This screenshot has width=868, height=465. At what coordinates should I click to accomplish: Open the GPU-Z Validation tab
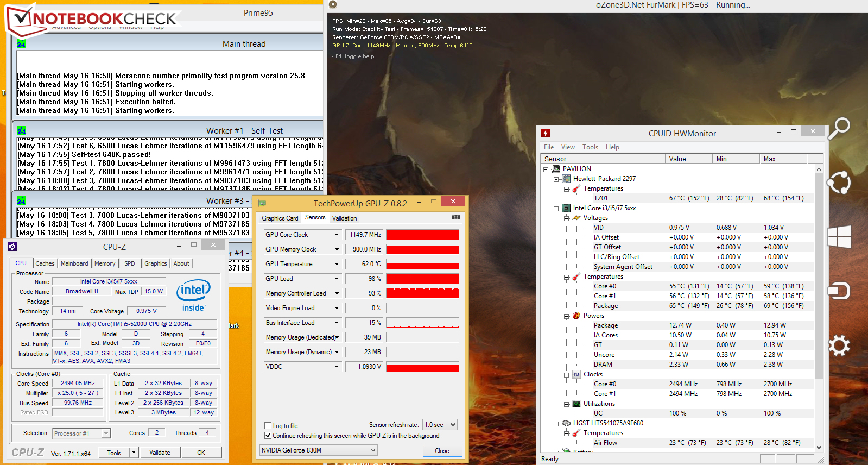[x=345, y=218]
